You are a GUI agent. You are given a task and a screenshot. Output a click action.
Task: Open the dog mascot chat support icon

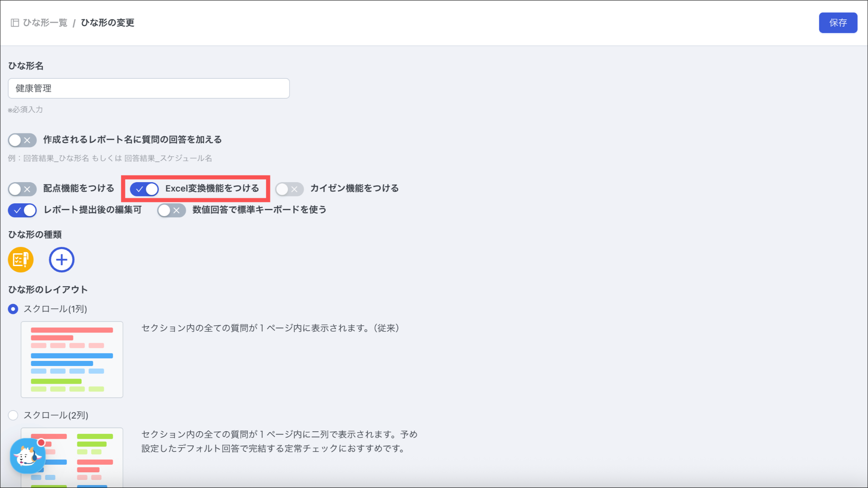28,456
